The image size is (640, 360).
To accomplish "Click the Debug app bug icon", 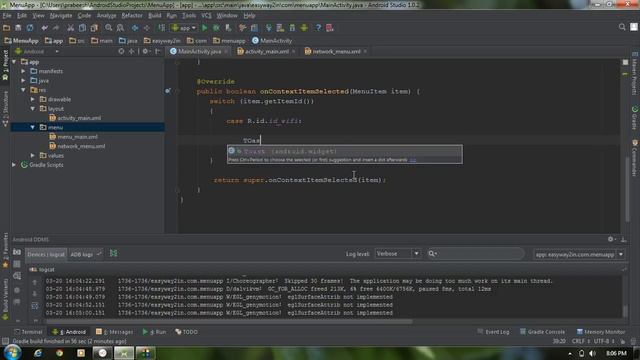I will point(216,28).
